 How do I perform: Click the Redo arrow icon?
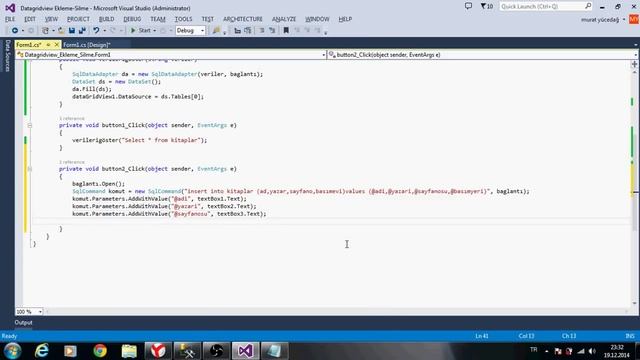pyautogui.click(x=113, y=31)
